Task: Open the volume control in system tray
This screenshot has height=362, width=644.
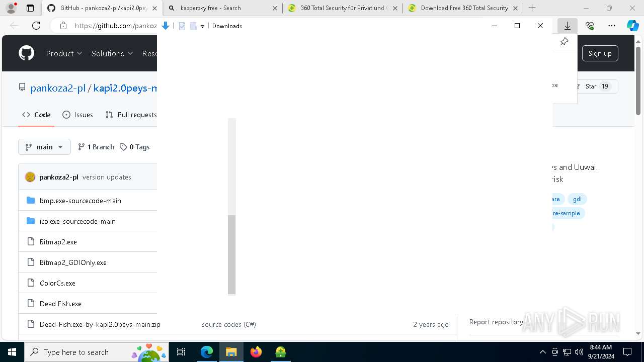Action: pyautogui.click(x=579, y=352)
